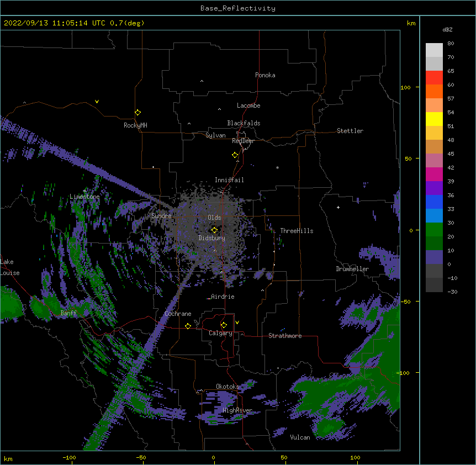Select the Drumheller label

click(x=352, y=269)
